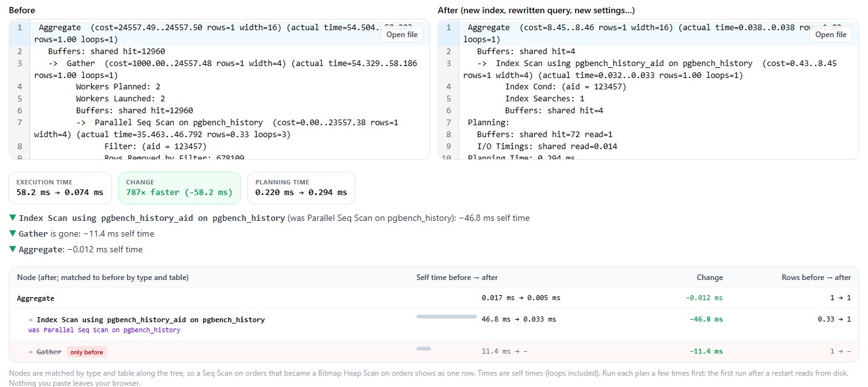This screenshot has width=868, height=387.
Task: Click the 'only before' badge on Gather
Action: [87, 352]
